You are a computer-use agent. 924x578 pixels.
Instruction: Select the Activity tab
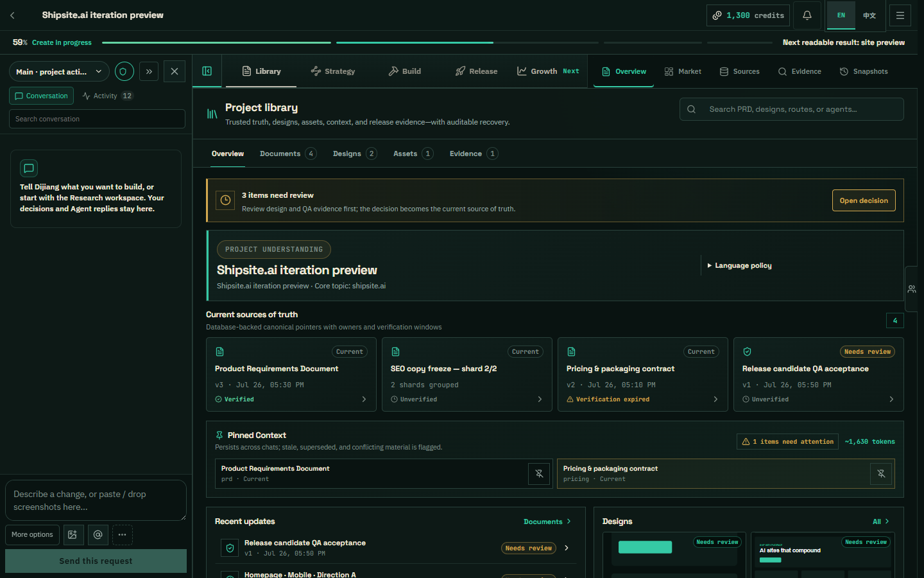point(107,96)
